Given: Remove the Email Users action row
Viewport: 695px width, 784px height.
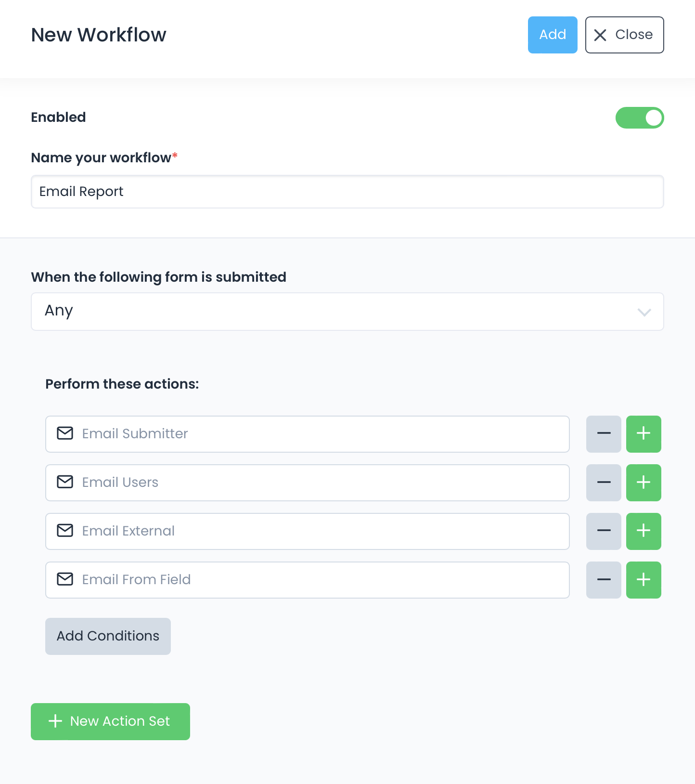Looking at the screenshot, I should pyautogui.click(x=604, y=483).
